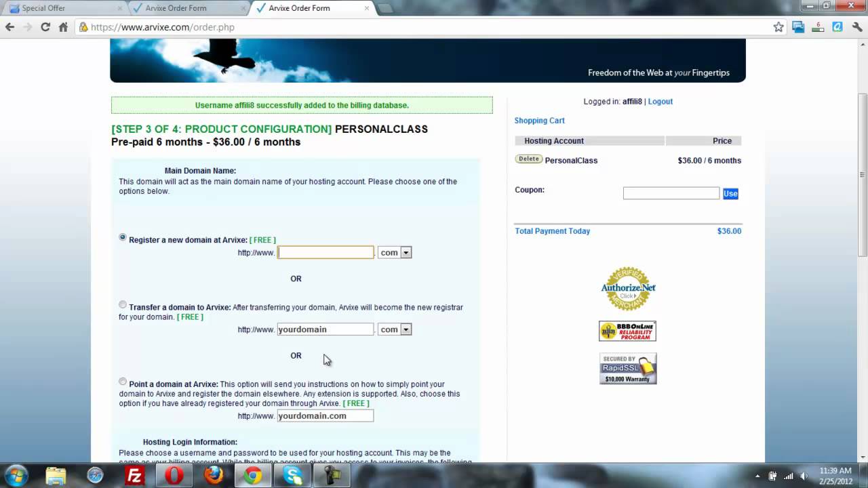
Task: Click the address bar URL
Action: click(163, 27)
